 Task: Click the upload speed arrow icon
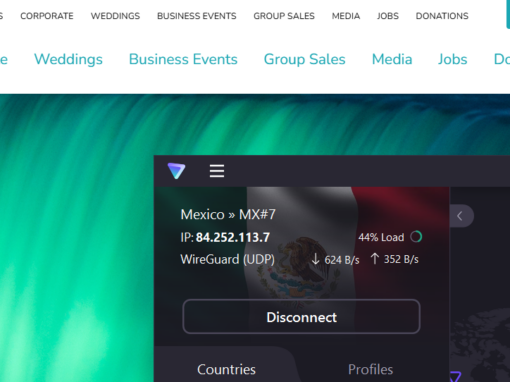(375, 258)
